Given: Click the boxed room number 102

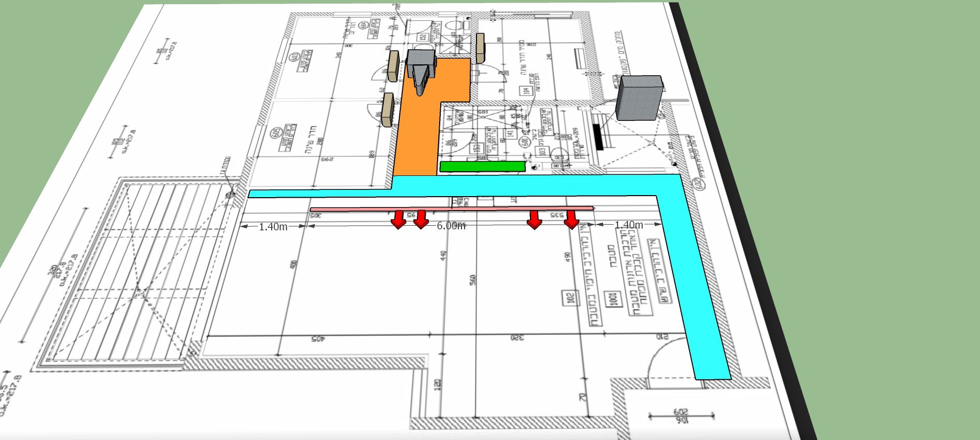Looking at the screenshot, I should pos(570,298).
